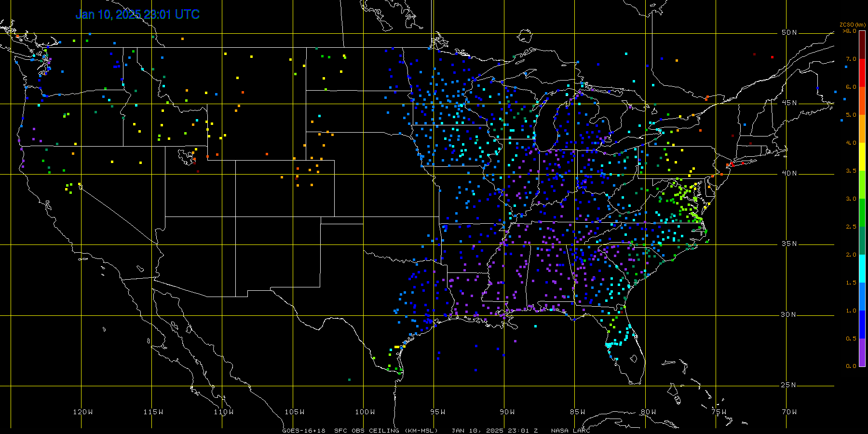Click the GOES-16+18 footer text

tap(304, 431)
